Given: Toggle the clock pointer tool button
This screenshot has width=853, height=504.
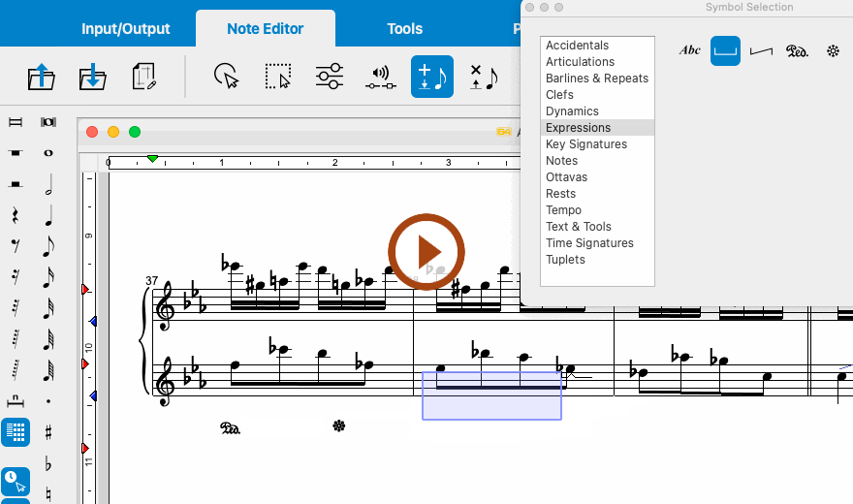Looking at the screenshot, I should 16,481.
